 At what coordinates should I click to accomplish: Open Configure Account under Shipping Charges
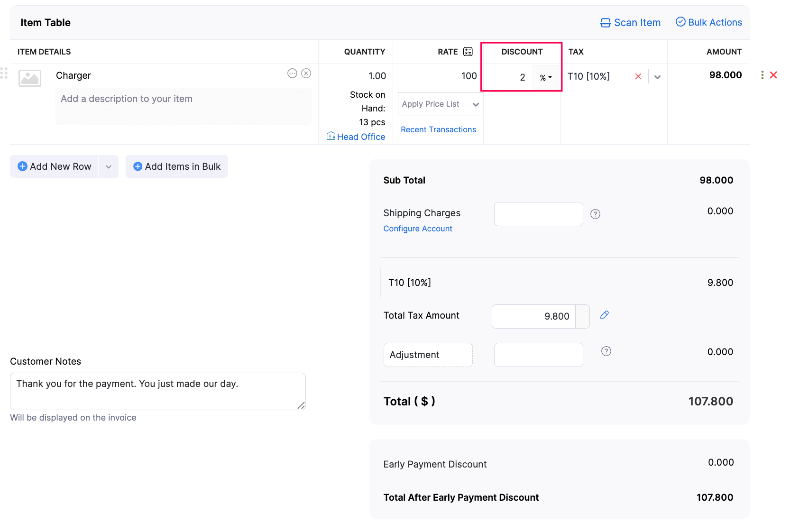[x=418, y=228]
